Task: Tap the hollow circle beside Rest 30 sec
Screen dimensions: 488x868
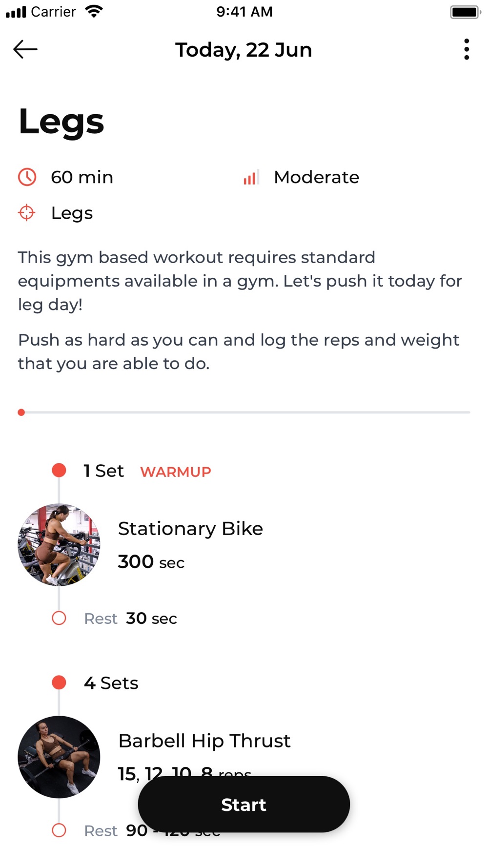Action: 59,618
